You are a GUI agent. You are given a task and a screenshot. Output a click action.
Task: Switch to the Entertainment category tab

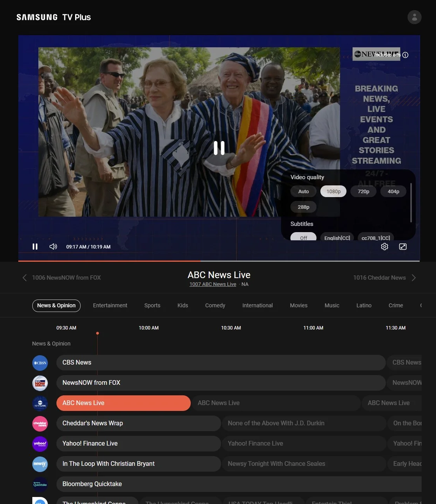(x=110, y=306)
